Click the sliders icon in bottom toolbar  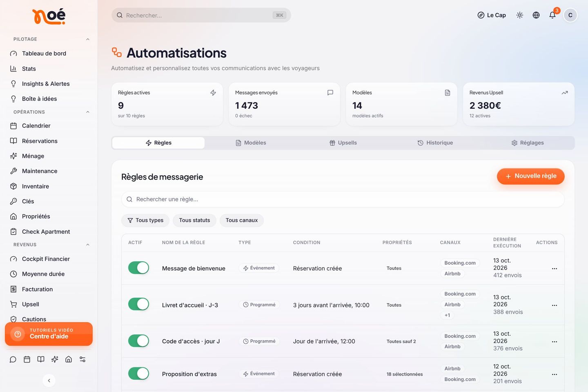[82, 359]
